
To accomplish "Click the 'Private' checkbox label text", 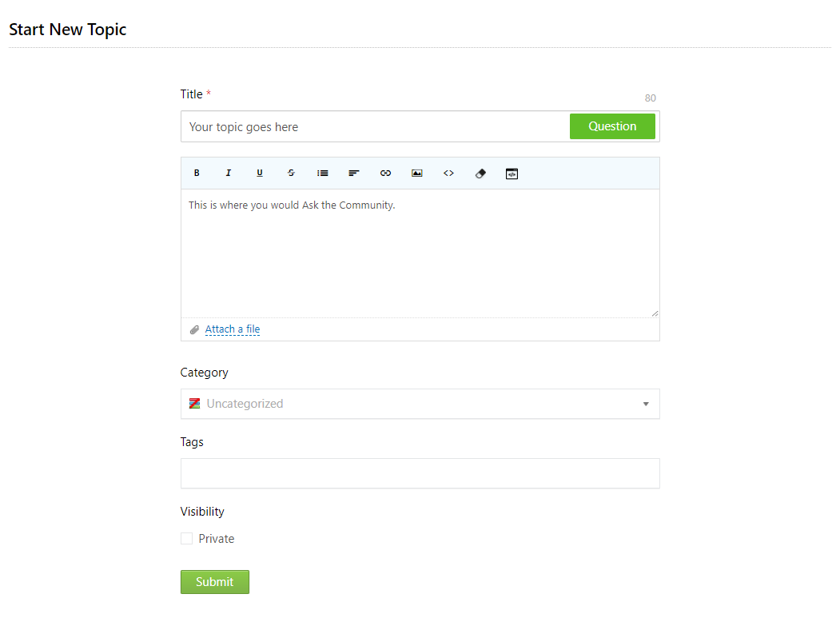I will 217,539.
